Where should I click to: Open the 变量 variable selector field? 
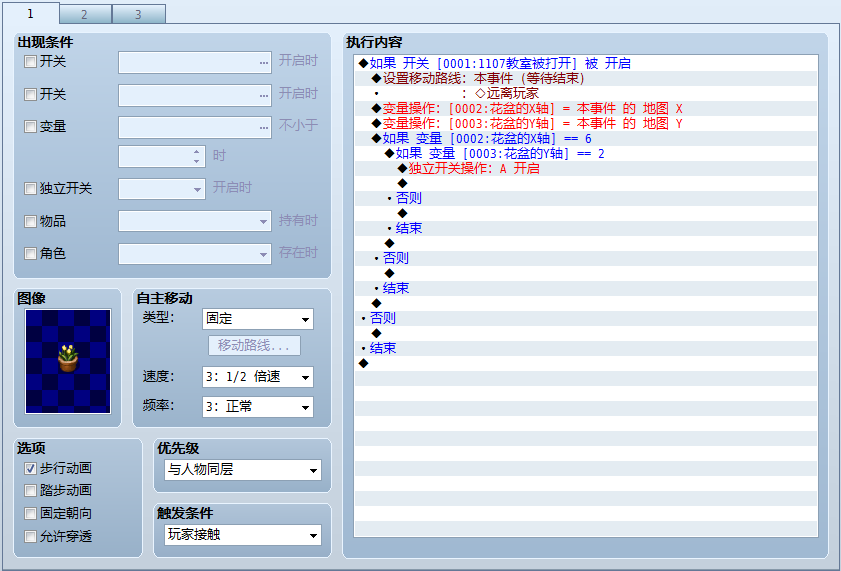coord(195,128)
